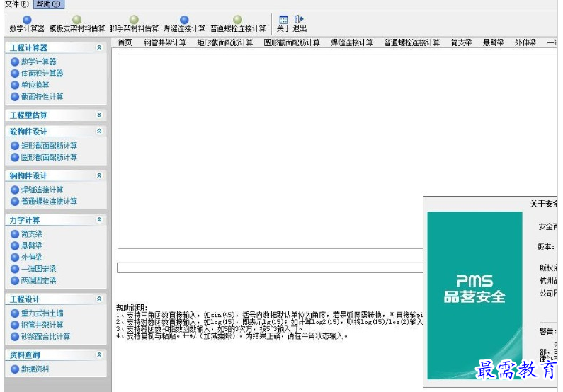Viewport: 563px width, 392px height.
Task: Switch to the 圆形截面配筋计算 tab
Action: (292, 42)
